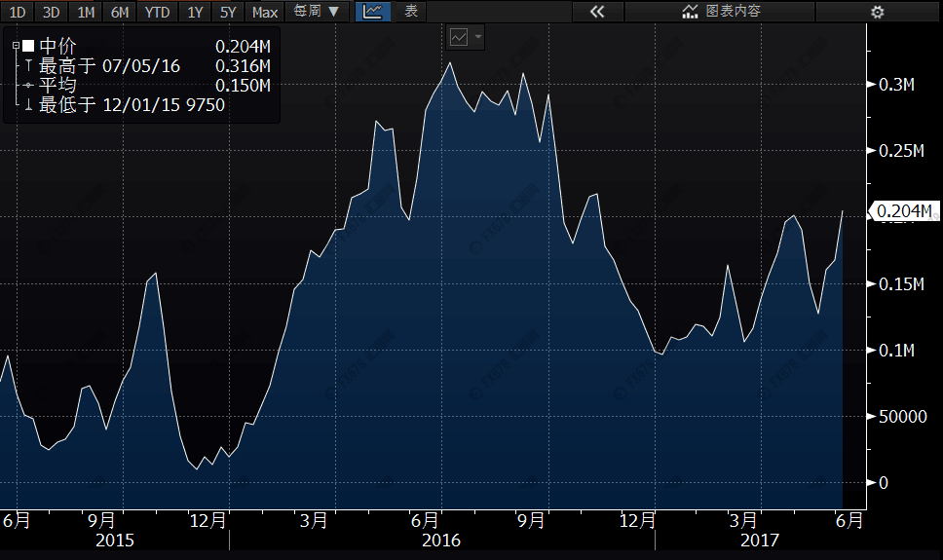Image resolution: width=943 pixels, height=560 pixels.
Task: Switch the range to 1M
Action: pos(86,12)
